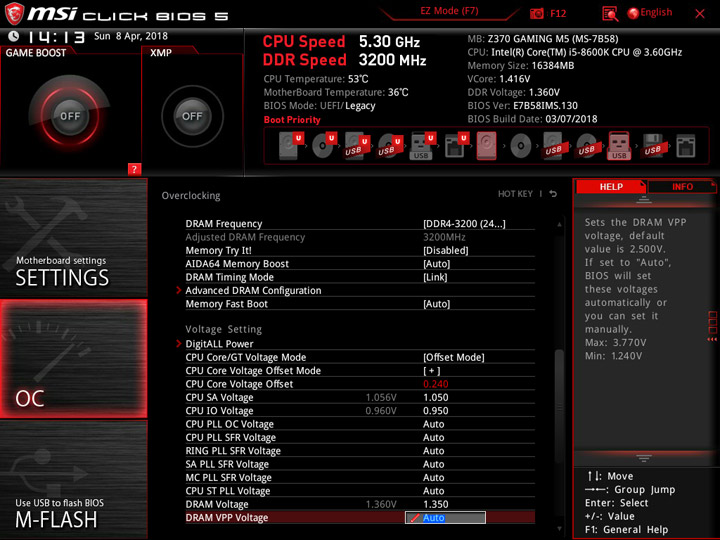Select CPU PLL SFR Voltage Auto row

(360, 437)
